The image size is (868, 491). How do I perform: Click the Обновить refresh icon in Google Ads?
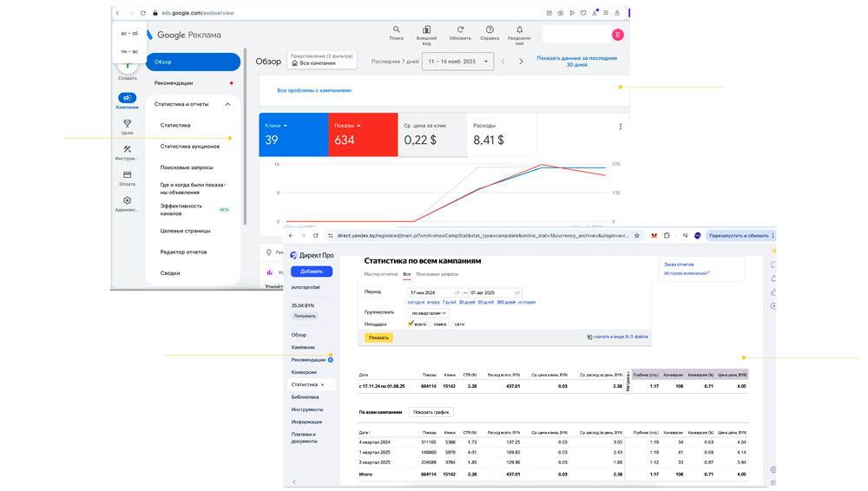460,30
